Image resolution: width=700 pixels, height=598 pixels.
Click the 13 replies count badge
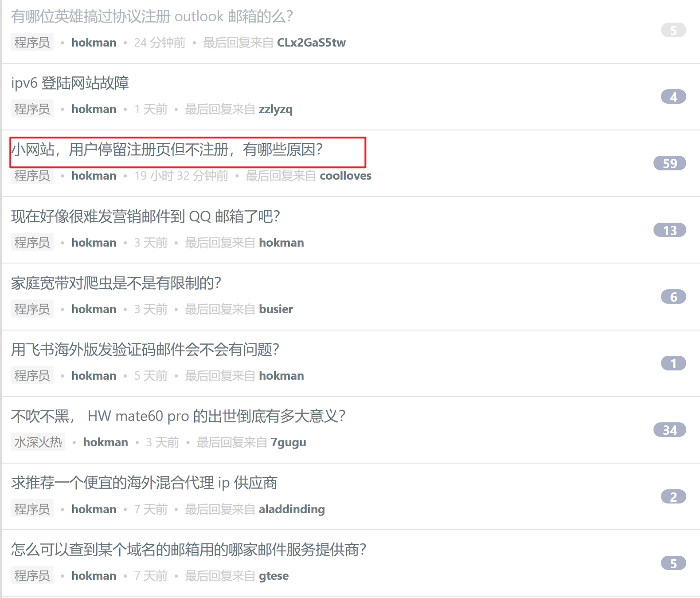click(669, 230)
